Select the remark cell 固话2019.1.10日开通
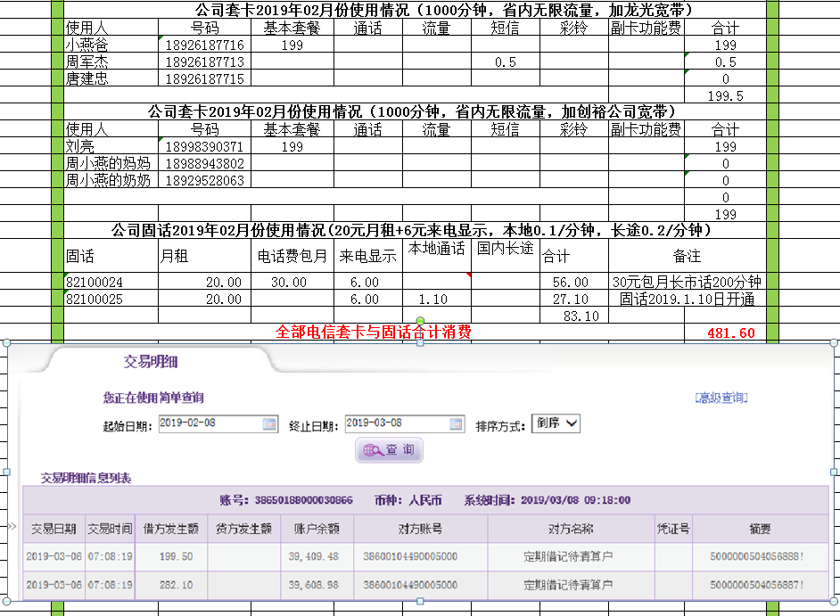Viewport: 840px width, 616px height. pyautogui.click(x=687, y=299)
